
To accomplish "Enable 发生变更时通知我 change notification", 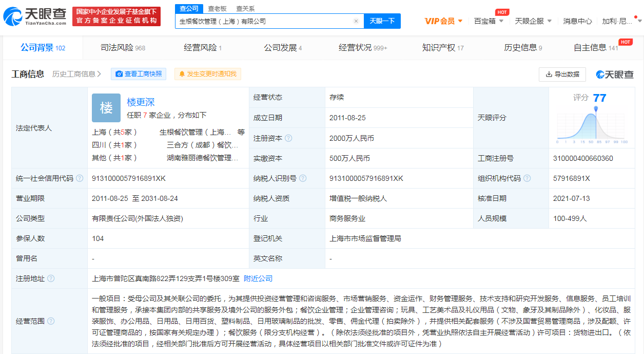I will [x=207, y=74].
